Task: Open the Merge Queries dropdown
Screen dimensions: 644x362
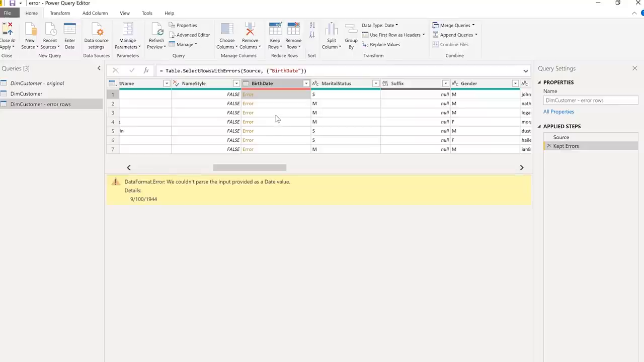Action: (453, 25)
